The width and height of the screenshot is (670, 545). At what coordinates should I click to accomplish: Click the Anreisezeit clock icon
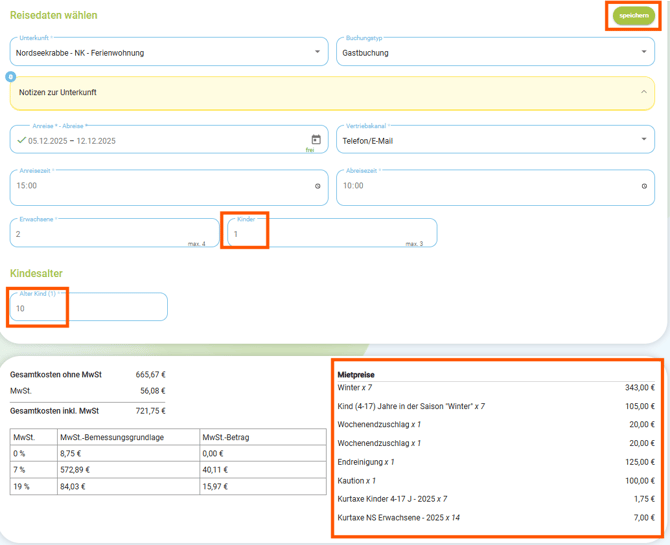click(x=318, y=186)
